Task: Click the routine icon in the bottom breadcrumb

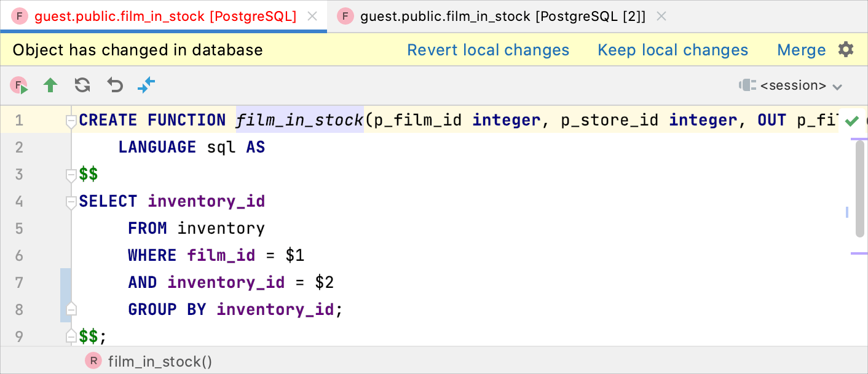Action: click(93, 360)
